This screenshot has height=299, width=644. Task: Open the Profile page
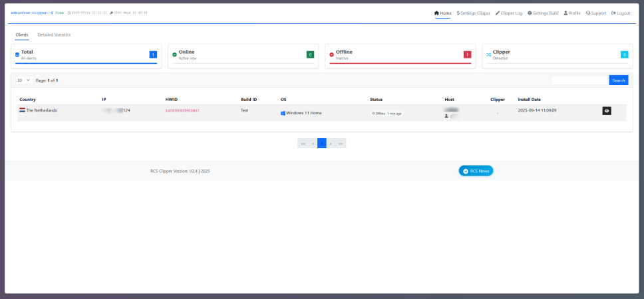click(572, 13)
